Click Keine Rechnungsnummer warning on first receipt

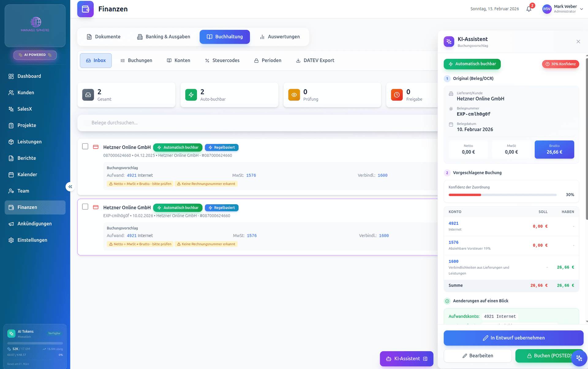[x=206, y=184]
